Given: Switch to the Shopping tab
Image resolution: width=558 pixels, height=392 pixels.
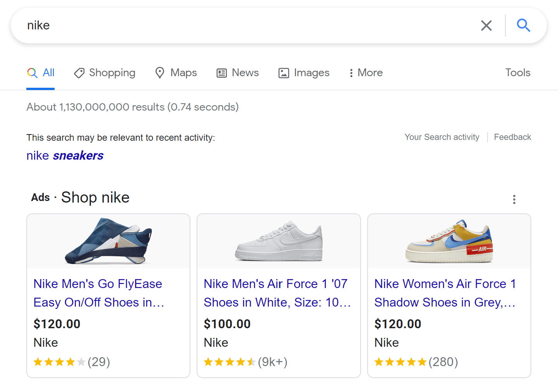Looking at the screenshot, I should coord(104,73).
